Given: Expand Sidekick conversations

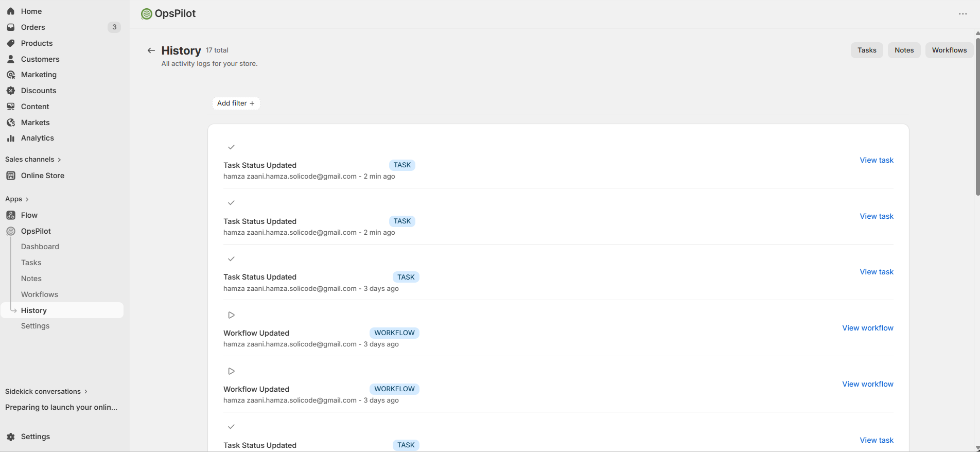Looking at the screenshot, I should coord(46,392).
